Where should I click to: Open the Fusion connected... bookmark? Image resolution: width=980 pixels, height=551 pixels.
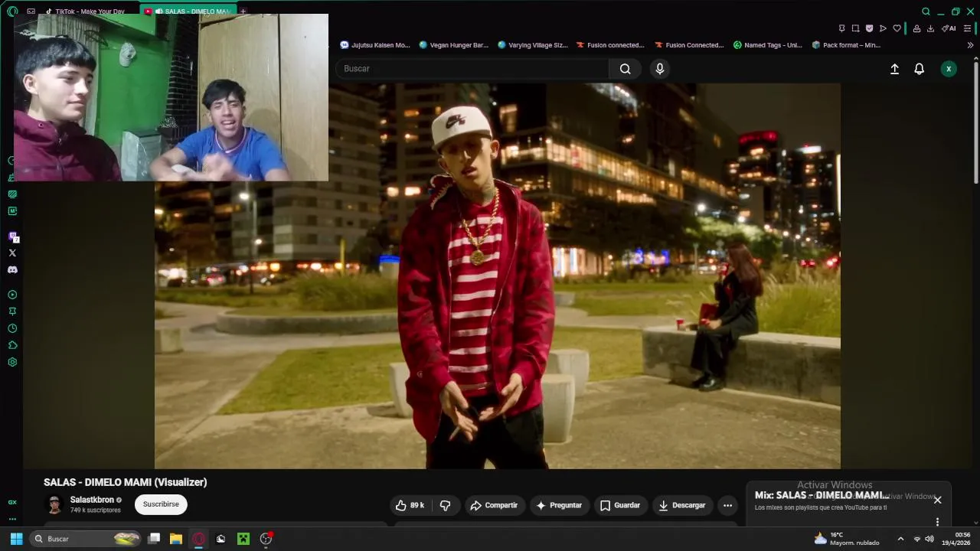point(611,45)
